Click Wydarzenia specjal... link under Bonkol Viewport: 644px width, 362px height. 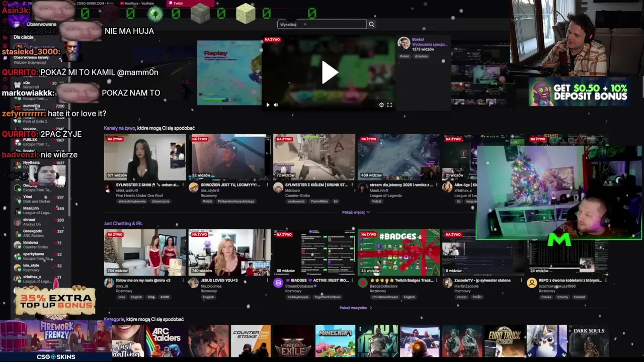(x=429, y=44)
